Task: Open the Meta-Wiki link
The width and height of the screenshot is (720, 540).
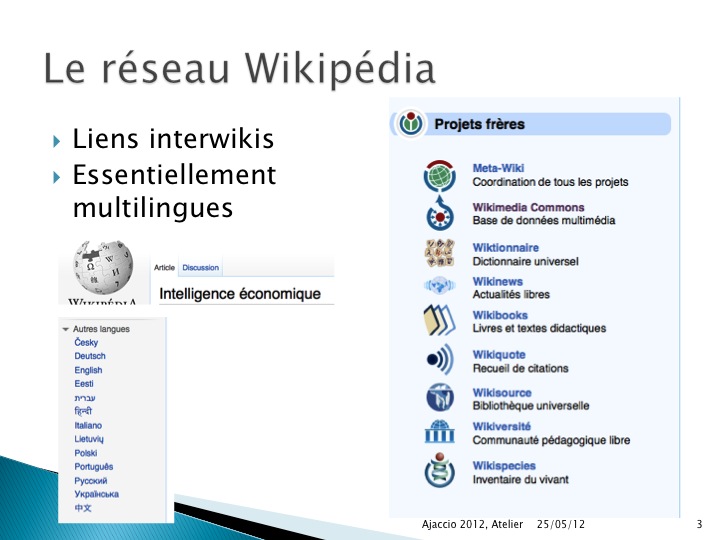Action: [x=498, y=168]
